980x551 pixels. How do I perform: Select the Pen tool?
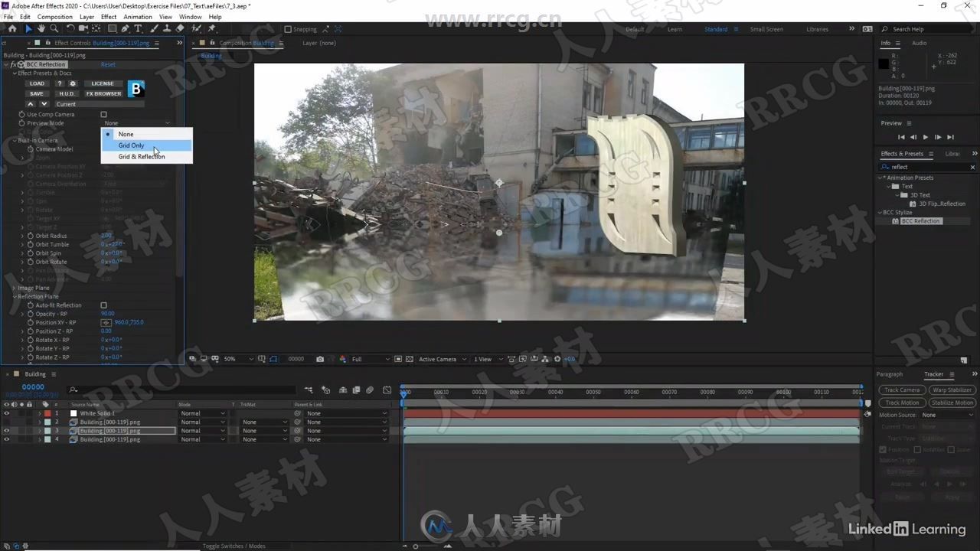[x=126, y=29]
